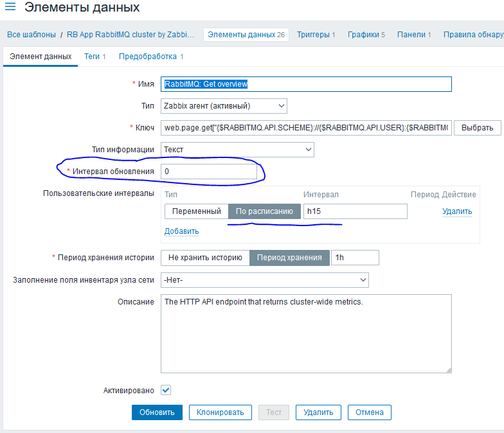
Task: Choose 'Не хранить историю' option
Action: pos(205,258)
